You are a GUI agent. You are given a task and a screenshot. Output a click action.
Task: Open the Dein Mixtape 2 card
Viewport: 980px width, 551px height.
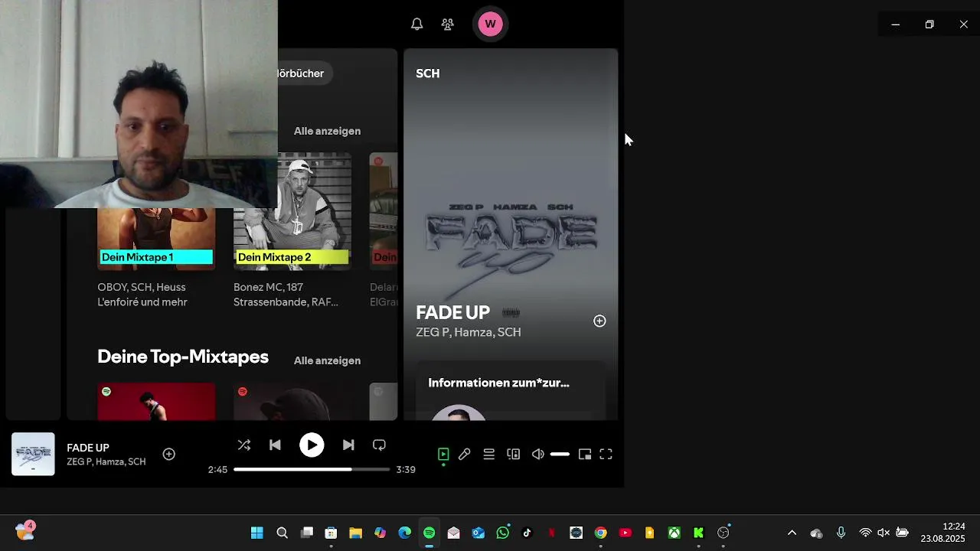point(292,231)
